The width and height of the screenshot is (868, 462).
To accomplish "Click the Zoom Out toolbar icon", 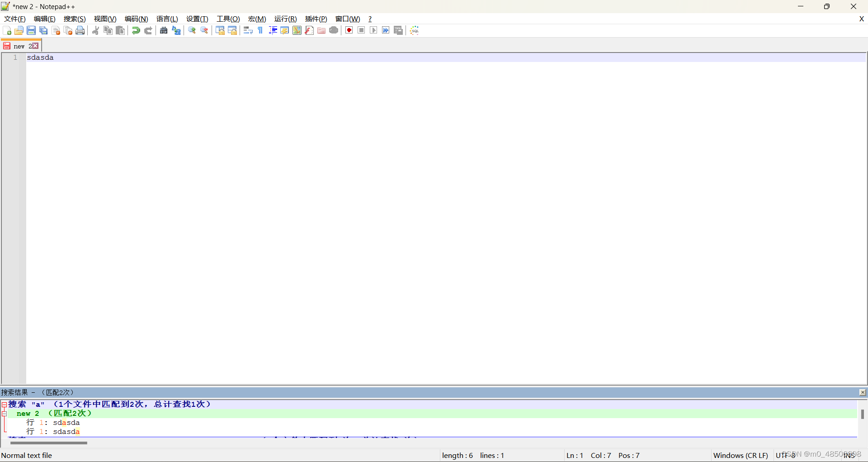I will pyautogui.click(x=204, y=30).
